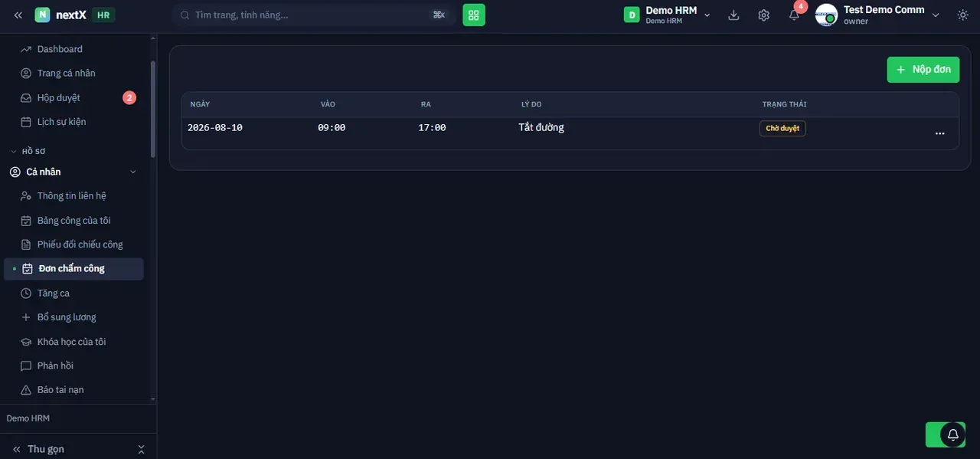980x459 pixels.
Task: Click the Chờ duyệt status badge
Action: tap(782, 129)
